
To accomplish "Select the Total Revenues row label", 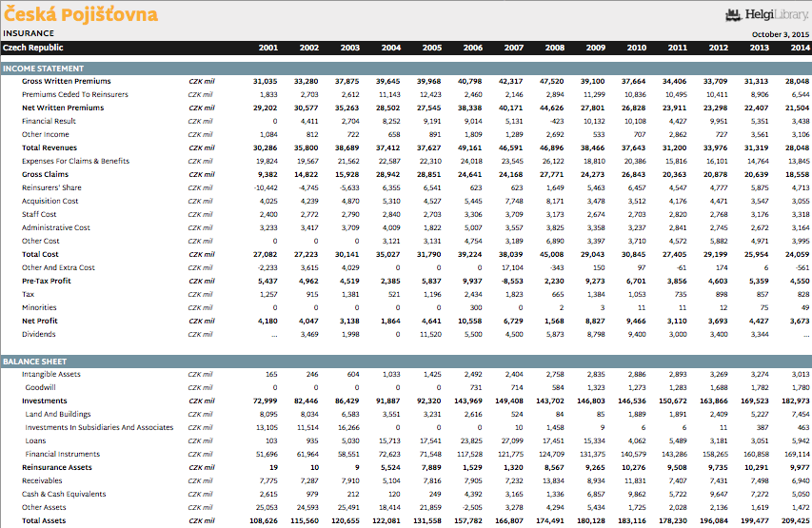I will pyautogui.click(x=50, y=148).
